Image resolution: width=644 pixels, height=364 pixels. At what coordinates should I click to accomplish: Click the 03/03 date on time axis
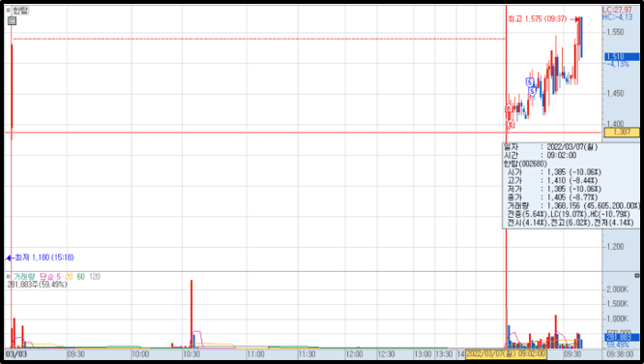(x=16, y=354)
